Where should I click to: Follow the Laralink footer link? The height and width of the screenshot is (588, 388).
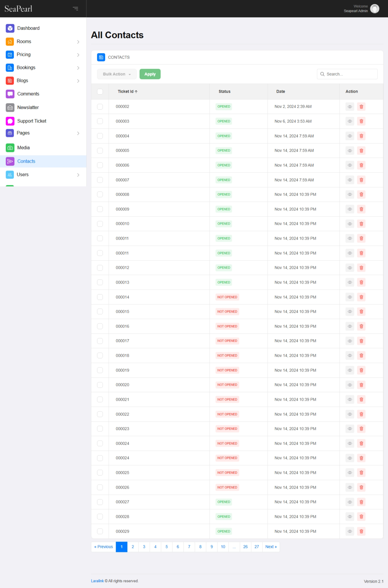[x=97, y=581]
